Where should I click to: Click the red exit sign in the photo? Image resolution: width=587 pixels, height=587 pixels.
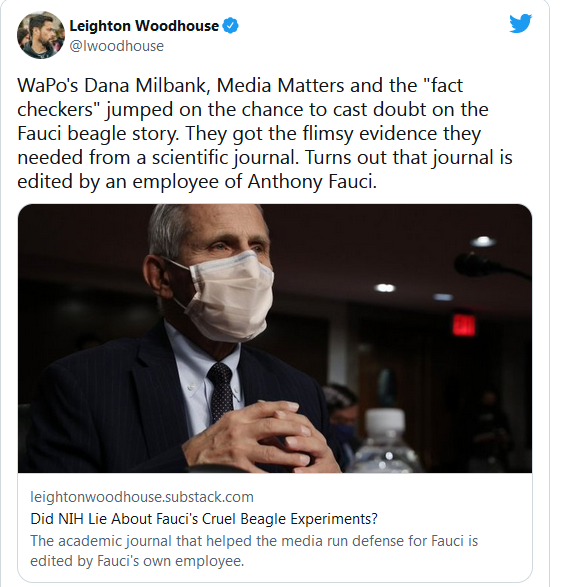point(464,325)
